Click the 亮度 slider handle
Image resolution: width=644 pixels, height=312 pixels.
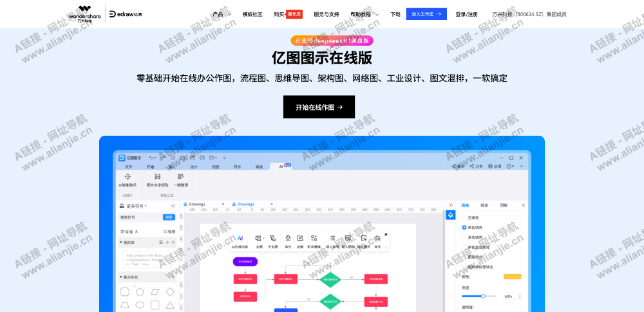483,296
